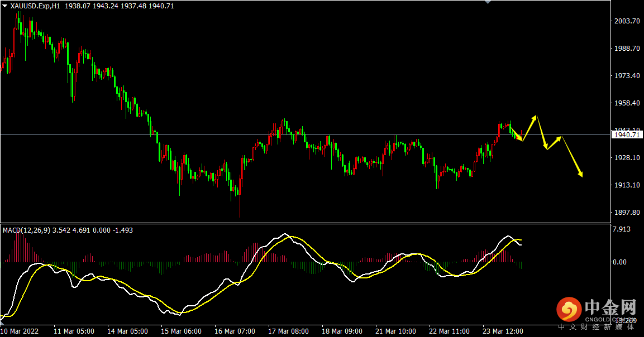
Task: Click the 1897.80 price axis label
Action: [626, 213]
